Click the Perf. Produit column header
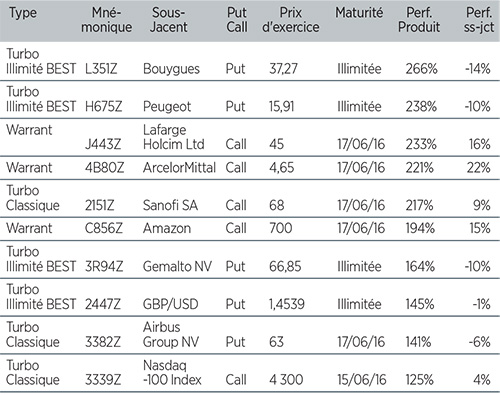Screen dimensions: 500x395 (x=419, y=20)
